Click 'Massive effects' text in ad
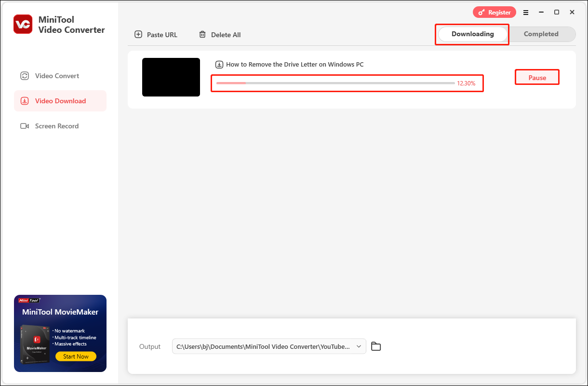The image size is (588, 386). coord(70,344)
